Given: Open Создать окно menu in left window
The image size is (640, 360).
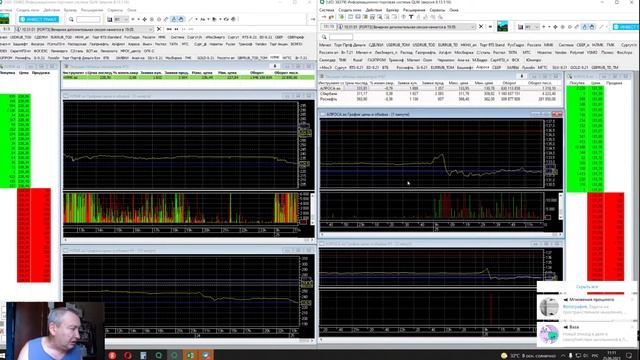Looking at the screenshot, I should click(28, 10).
